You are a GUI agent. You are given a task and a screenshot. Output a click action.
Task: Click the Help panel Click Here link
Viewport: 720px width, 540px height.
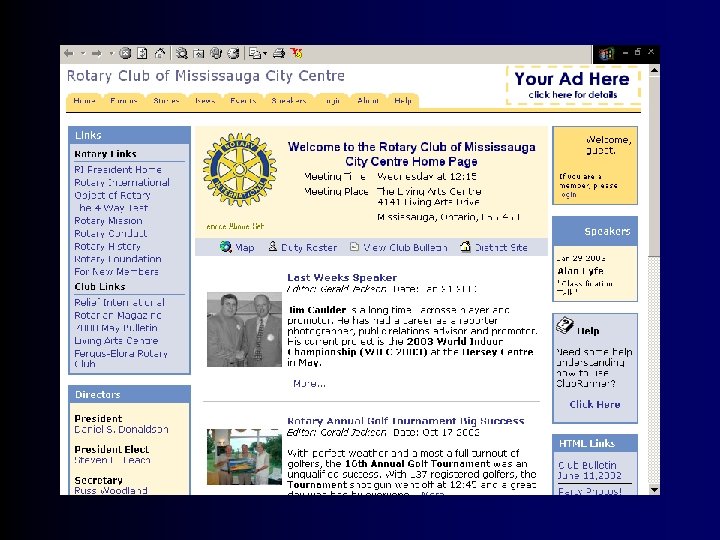click(x=595, y=404)
